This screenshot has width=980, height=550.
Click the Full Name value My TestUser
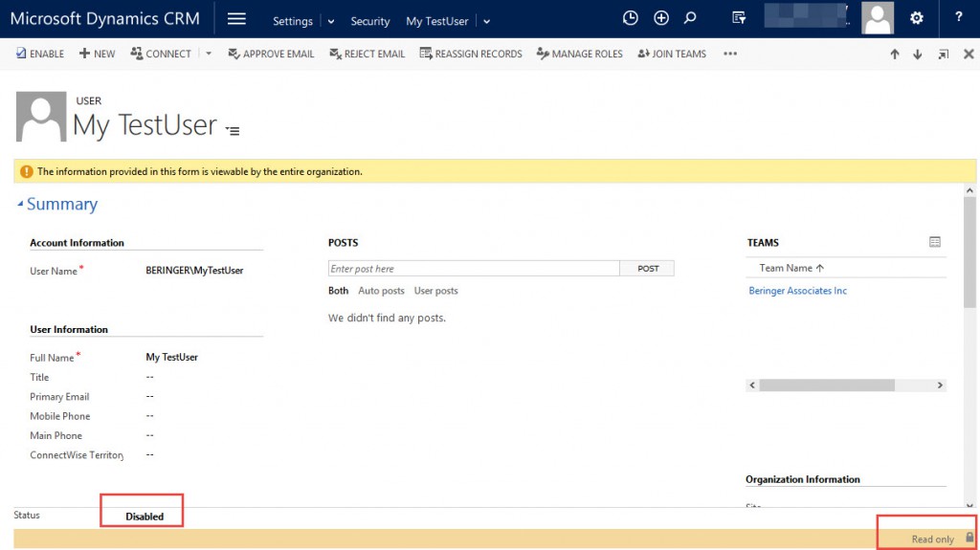[172, 357]
